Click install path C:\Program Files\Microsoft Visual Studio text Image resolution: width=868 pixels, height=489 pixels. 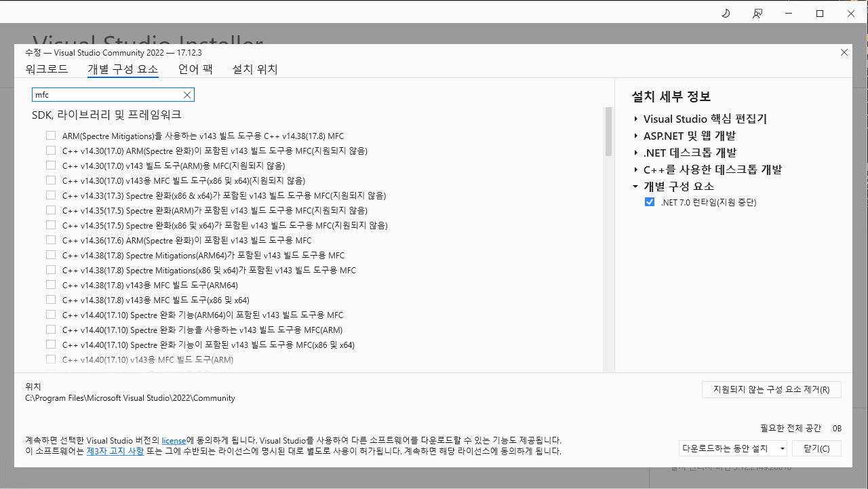130,398
